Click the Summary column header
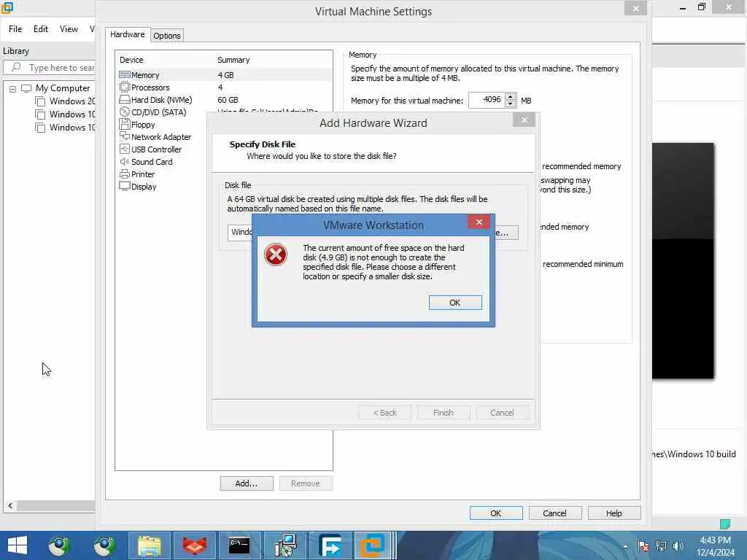Viewport: 747px width, 560px height. coord(233,60)
